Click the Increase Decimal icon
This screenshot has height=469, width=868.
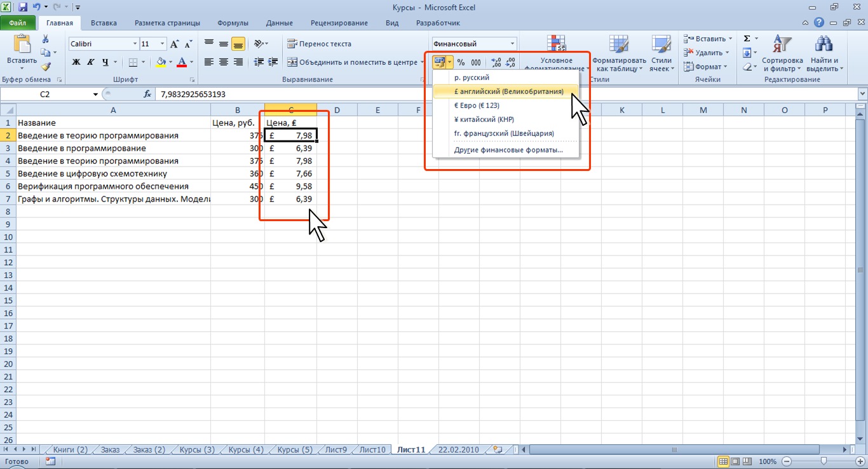tap(496, 62)
